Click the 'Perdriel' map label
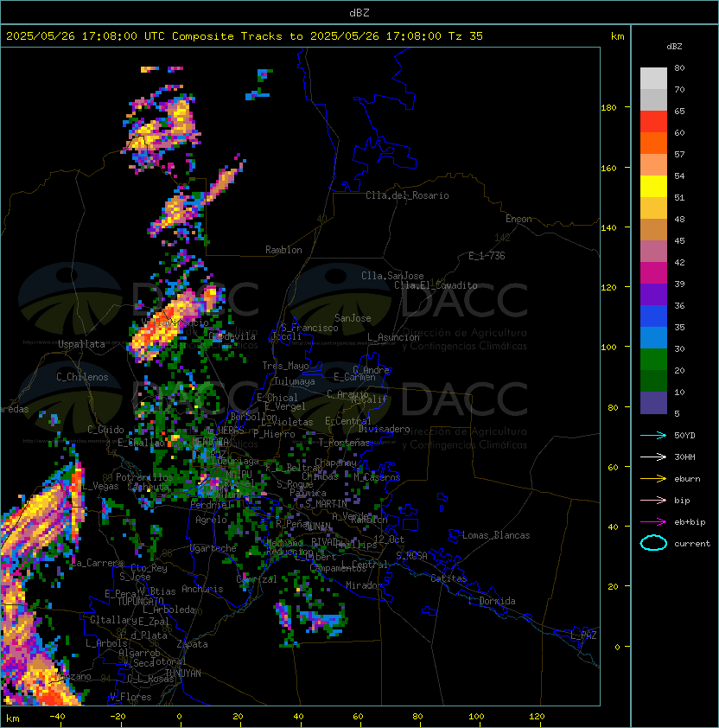Image resolution: width=719 pixels, height=728 pixels. pyautogui.click(x=211, y=505)
